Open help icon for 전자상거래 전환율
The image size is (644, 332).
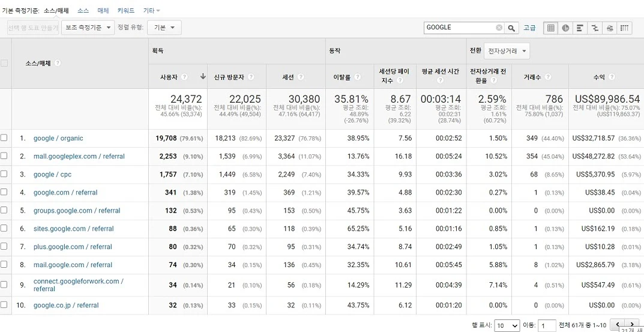pyautogui.click(x=494, y=80)
